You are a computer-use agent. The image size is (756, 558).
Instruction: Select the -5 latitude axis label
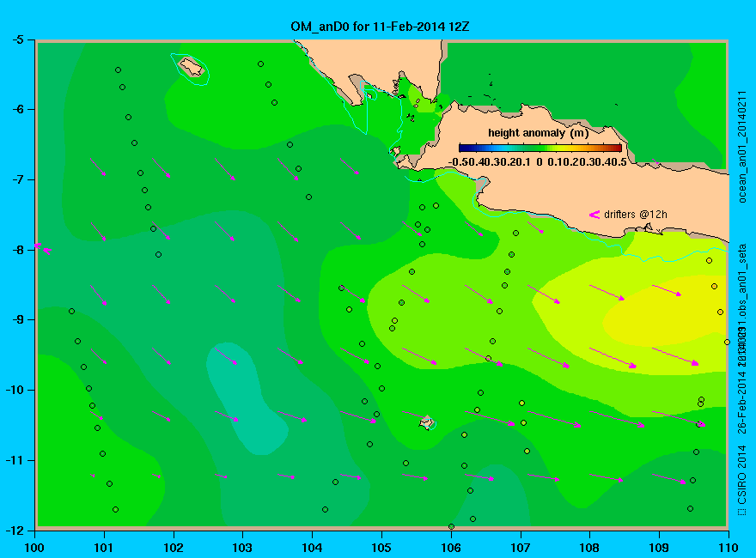click(x=17, y=39)
